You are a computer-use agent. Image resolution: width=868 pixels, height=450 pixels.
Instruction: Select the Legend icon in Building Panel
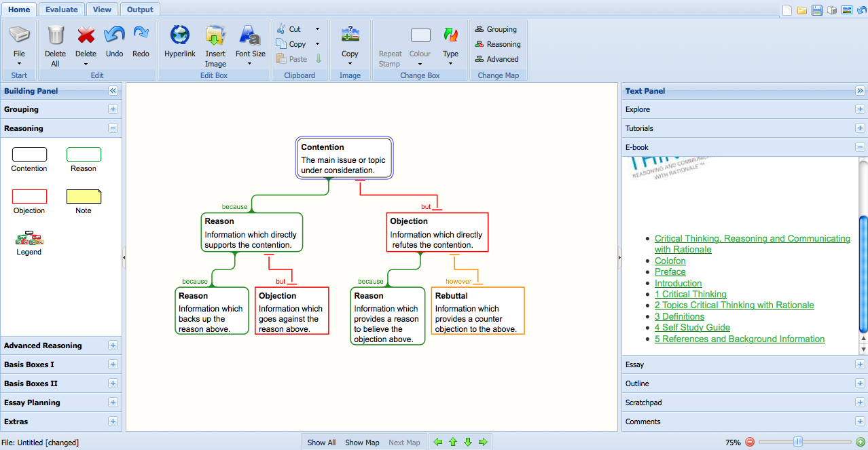tap(29, 238)
